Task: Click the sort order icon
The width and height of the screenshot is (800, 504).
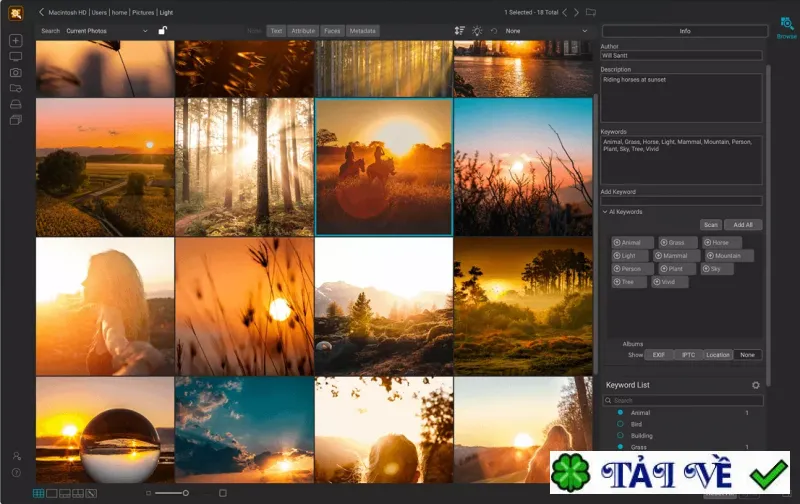Action: pos(459,31)
